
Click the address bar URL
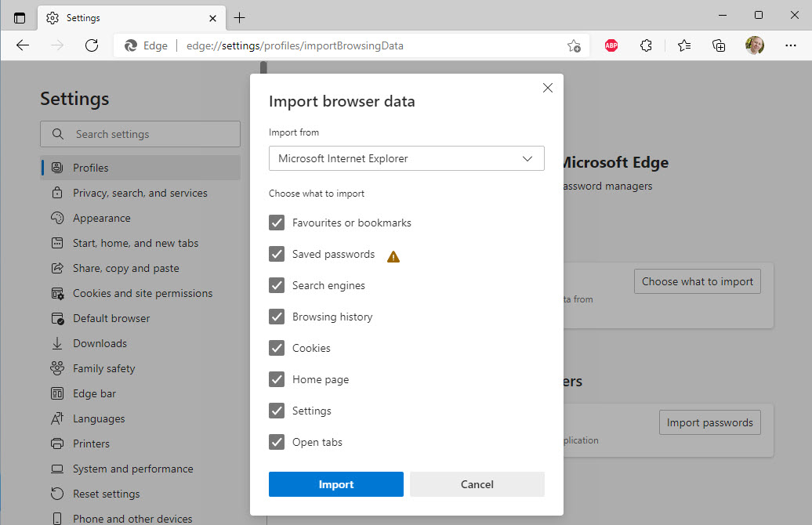click(295, 45)
